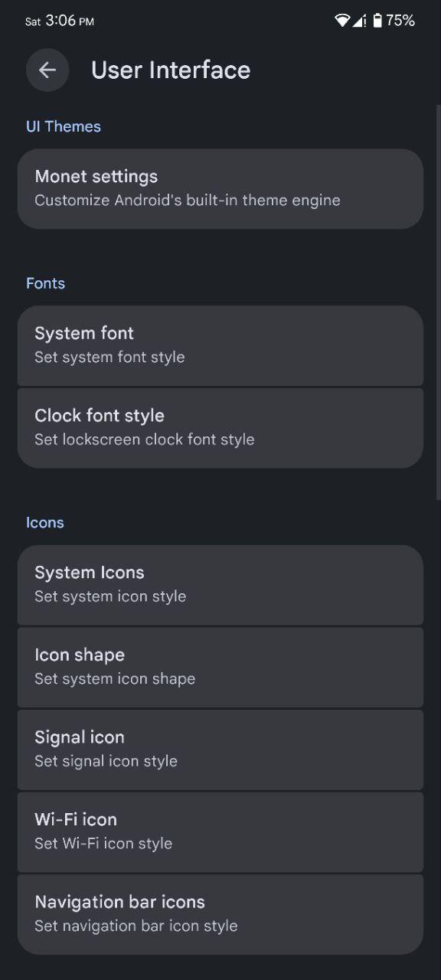Open Signal icon style setting
Image resolution: width=441 pixels, height=980 pixels.
220,750
